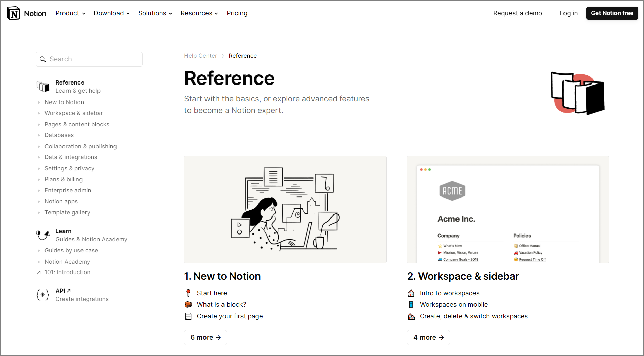Open Workspaces on mobile article
Screen dimensions: 644x356
coord(454,304)
